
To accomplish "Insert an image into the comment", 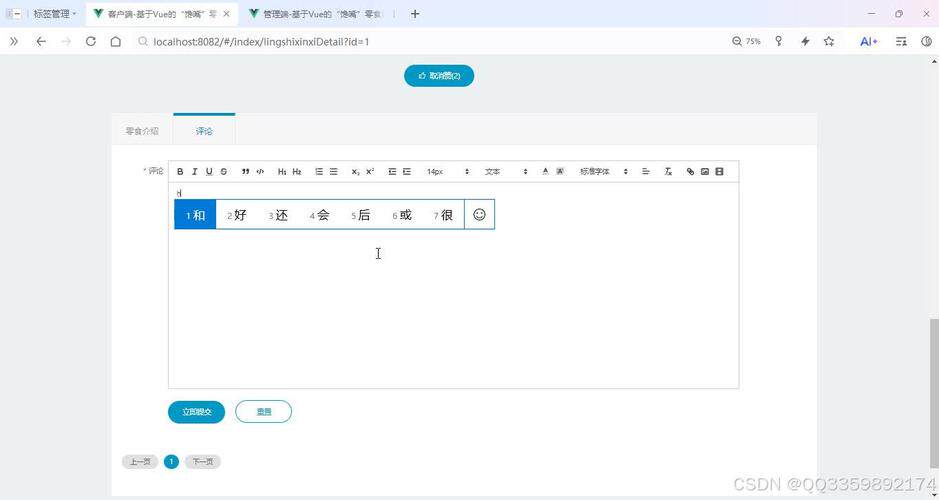I will click(705, 172).
